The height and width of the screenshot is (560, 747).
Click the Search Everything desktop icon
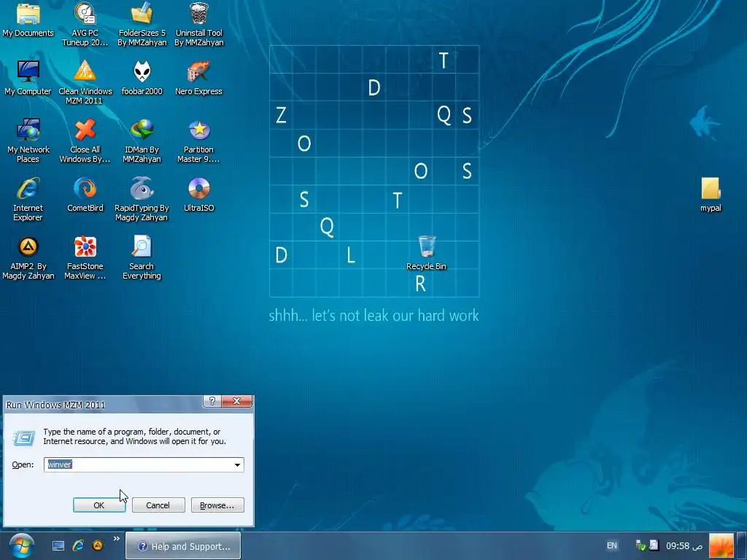coord(142,257)
